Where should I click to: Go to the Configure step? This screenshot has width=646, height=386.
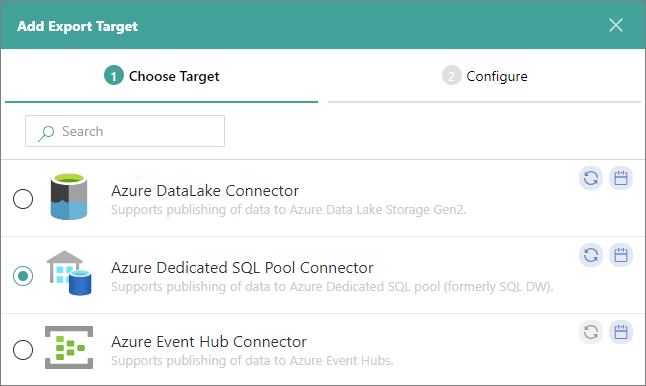tap(484, 76)
